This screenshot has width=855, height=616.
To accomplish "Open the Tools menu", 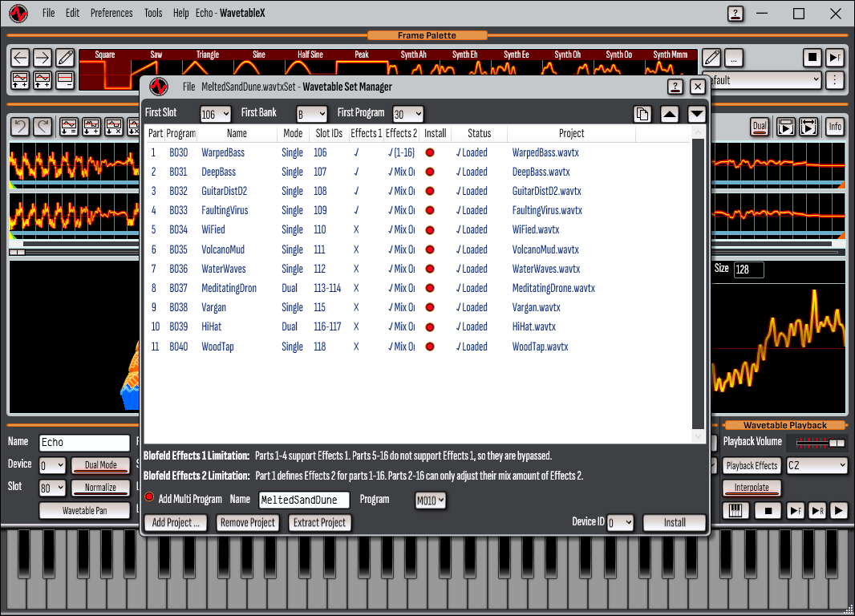I will pyautogui.click(x=153, y=13).
